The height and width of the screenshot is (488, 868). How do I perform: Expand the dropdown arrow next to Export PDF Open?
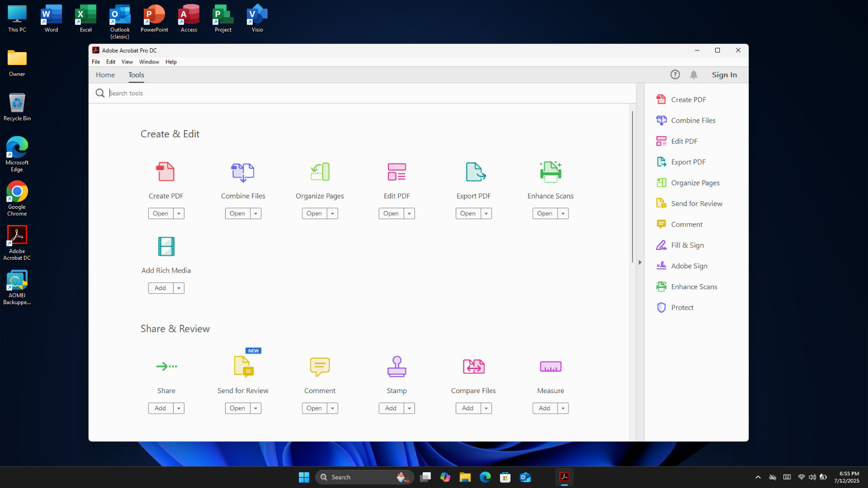(487, 214)
